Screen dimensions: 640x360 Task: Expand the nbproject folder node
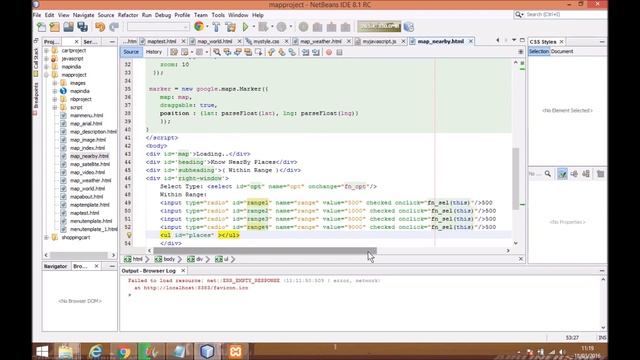pyautogui.click(x=55, y=99)
